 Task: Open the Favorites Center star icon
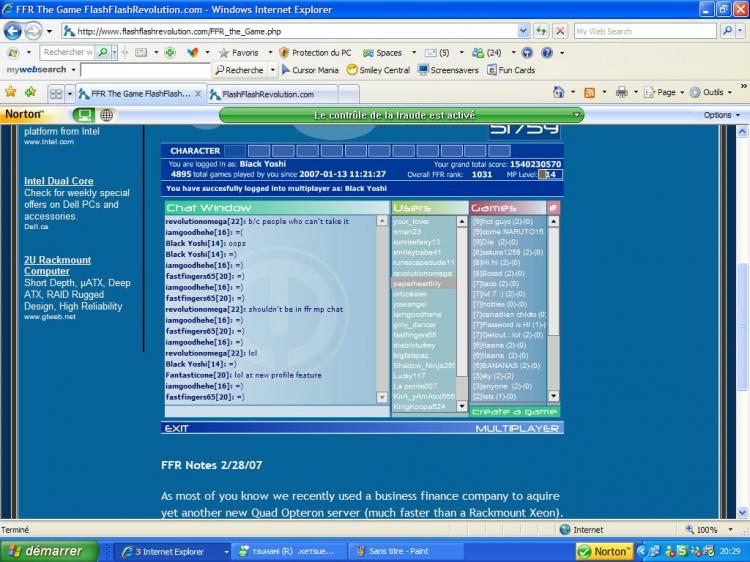11,92
